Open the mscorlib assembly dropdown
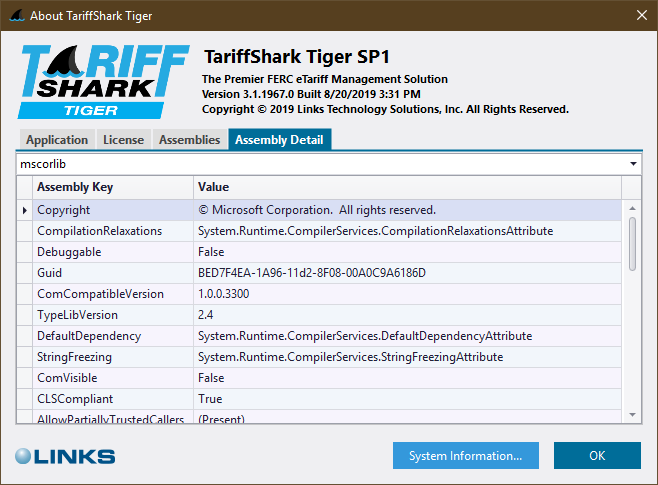Image resolution: width=658 pixels, height=485 pixels. [329, 164]
